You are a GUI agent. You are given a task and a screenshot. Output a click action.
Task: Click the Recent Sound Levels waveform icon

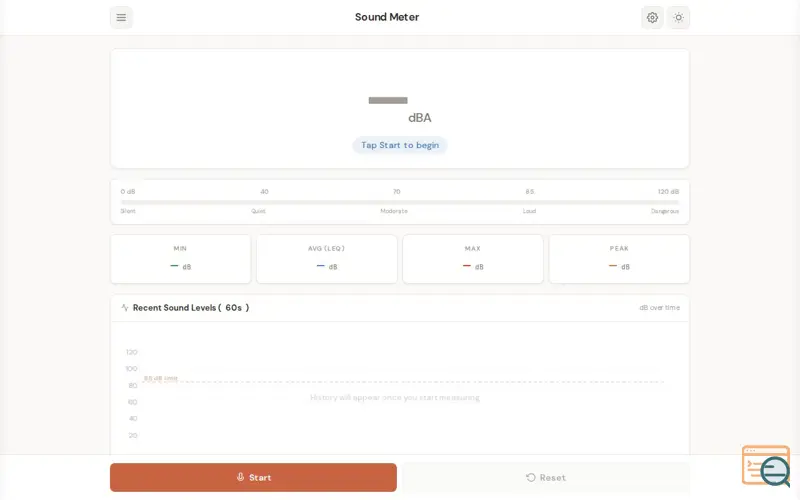pyautogui.click(x=124, y=308)
